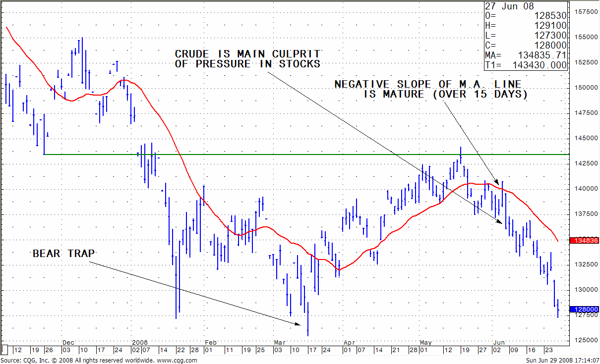Select the Mar month label on time axis
The width and height of the screenshot is (600, 364).
point(280,342)
